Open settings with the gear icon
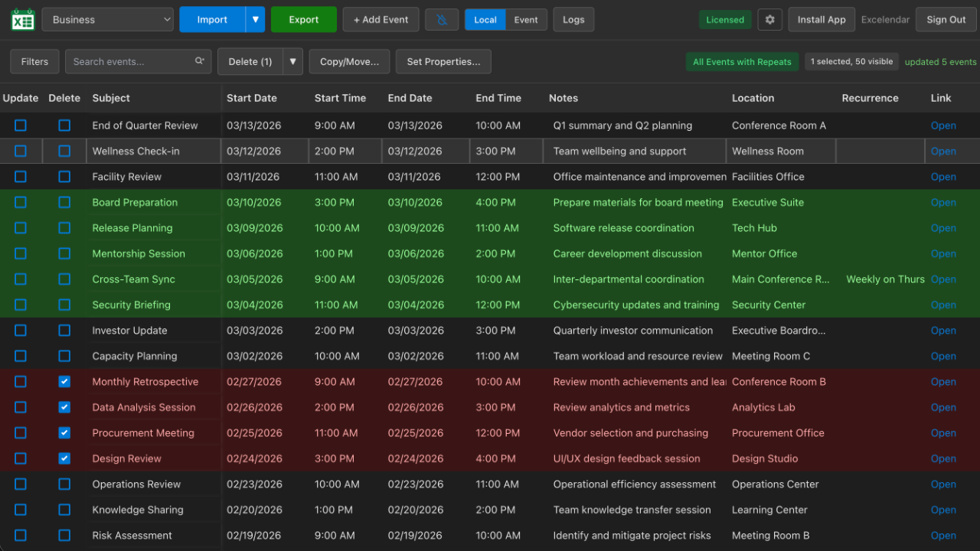This screenshot has height=551, width=980. click(769, 20)
